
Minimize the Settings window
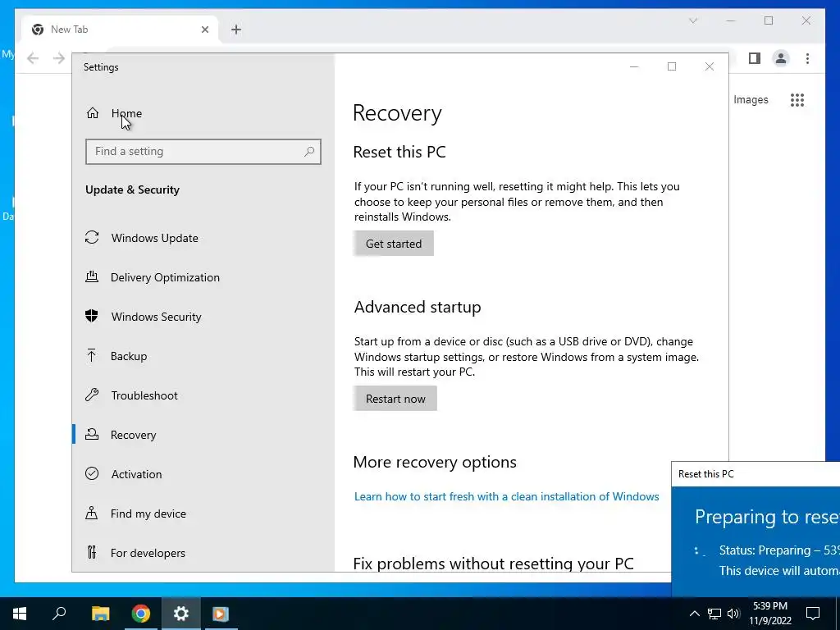coord(634,66)
